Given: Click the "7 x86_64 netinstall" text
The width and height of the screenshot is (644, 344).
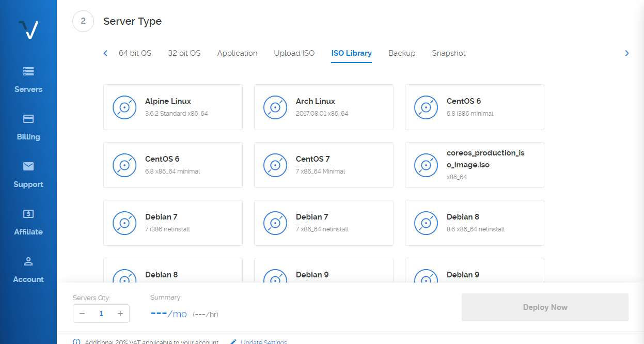Looking at the screenshot, I should [322, 229].
